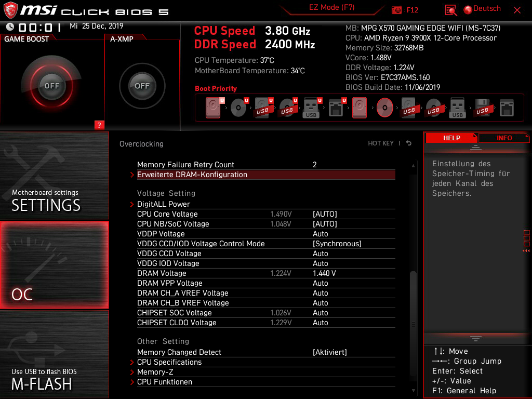Click the help panel bottom grip handle
Viewport: 532px width, 399px height.
point(476,338)
